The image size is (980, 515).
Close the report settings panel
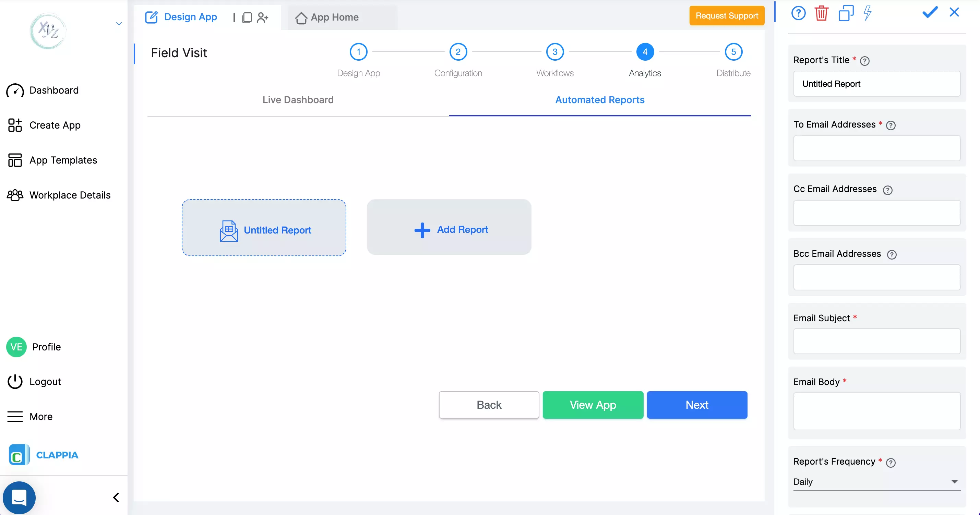coord(954,13)
